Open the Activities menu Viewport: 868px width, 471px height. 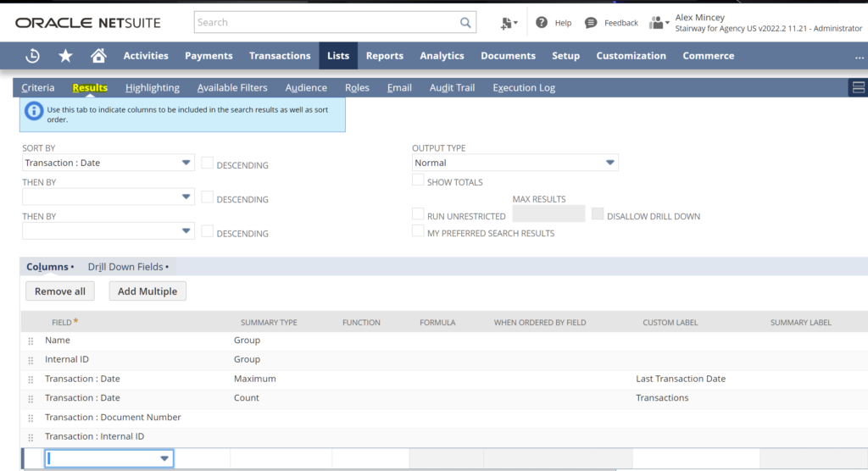point(146,55)
